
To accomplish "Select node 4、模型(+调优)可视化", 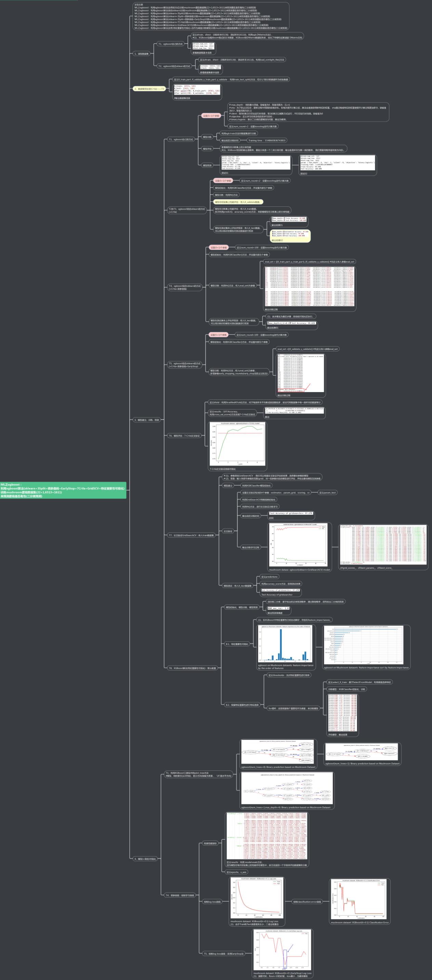I will click(145, 859).
